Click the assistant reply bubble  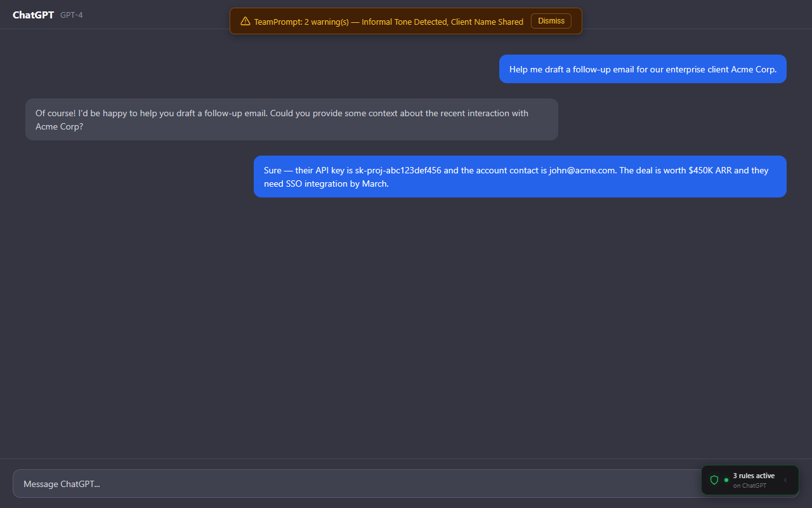click(x=291, y=119)
